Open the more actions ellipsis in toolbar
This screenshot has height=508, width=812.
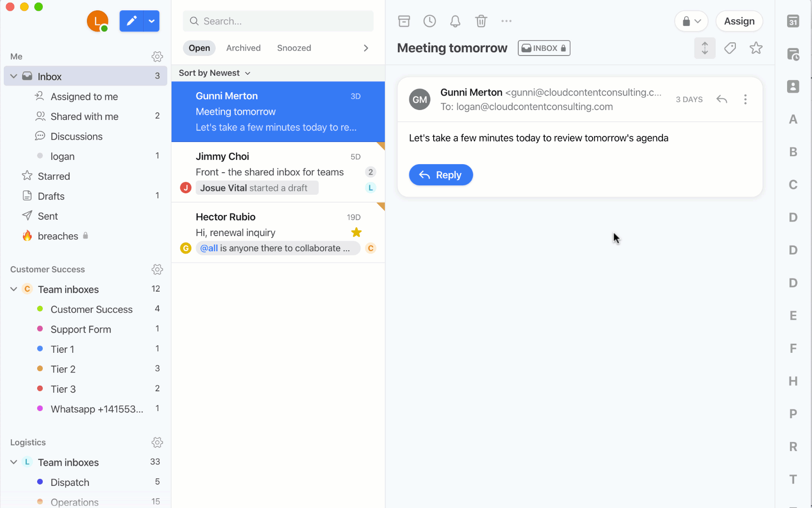click(x=506, y=21)
